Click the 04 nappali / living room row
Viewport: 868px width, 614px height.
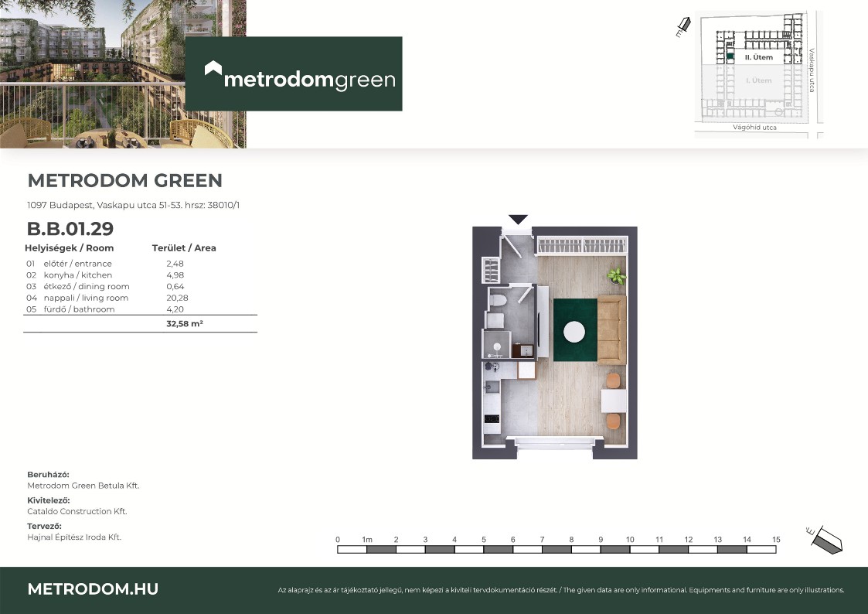coord(108,298)
